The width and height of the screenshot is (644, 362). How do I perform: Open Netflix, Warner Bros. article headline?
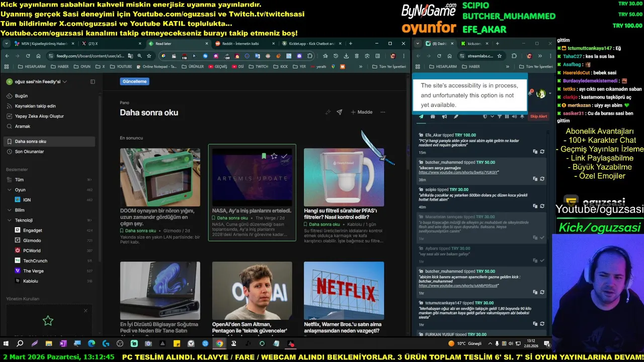342,327
